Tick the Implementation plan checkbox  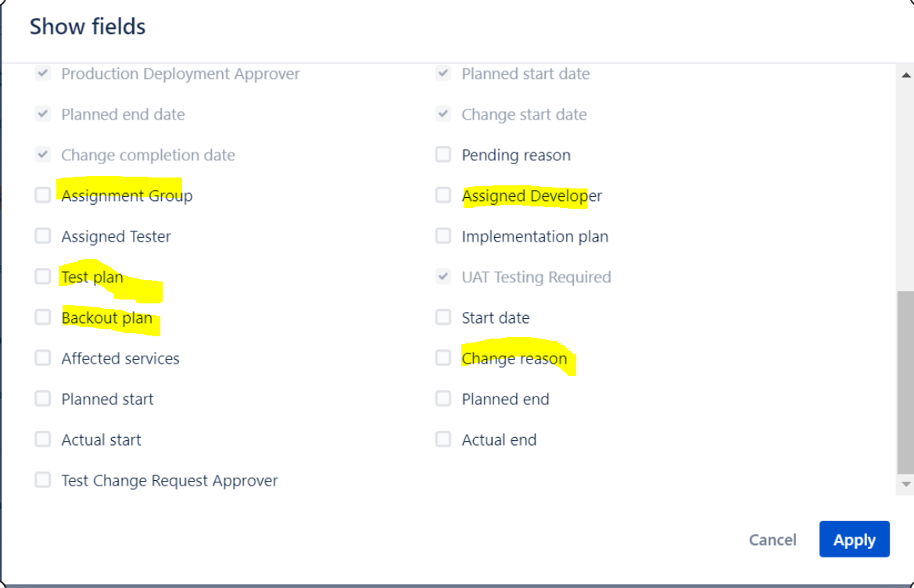coord(443,236)
